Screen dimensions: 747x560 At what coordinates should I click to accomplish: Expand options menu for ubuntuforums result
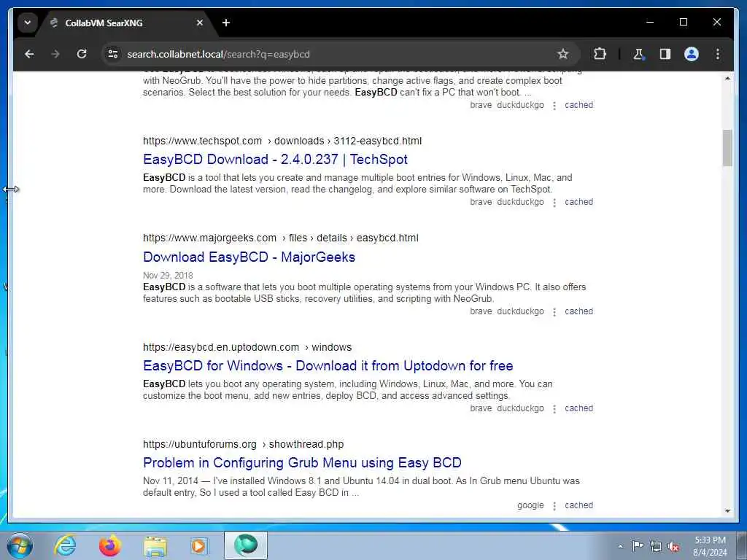pos(554,506)
